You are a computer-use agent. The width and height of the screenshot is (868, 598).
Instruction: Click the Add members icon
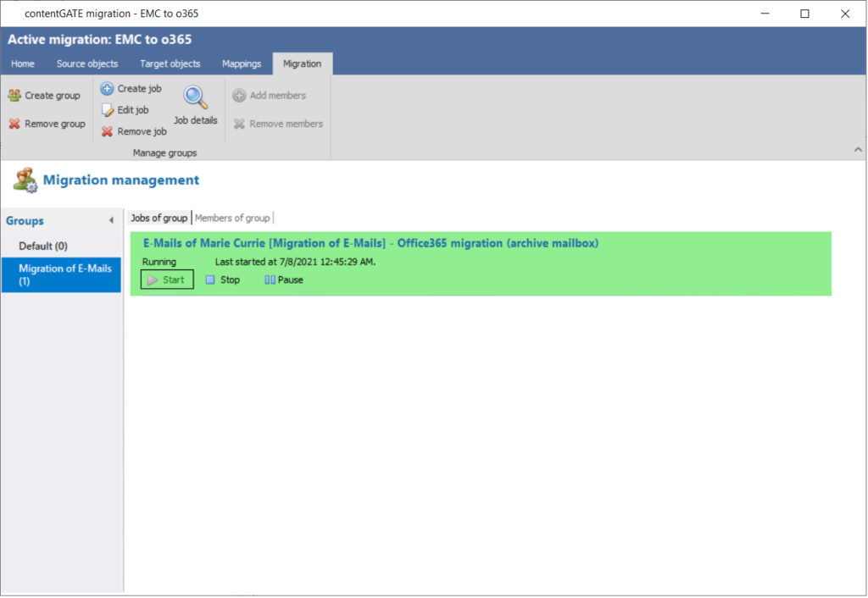click(239, 96)
